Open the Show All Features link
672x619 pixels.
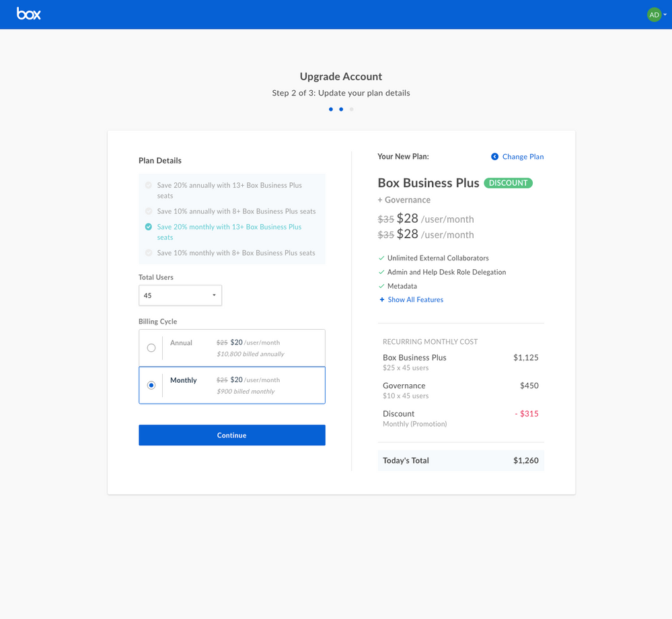[x=415, y=299]
